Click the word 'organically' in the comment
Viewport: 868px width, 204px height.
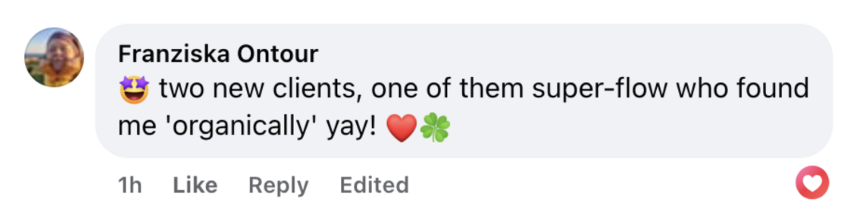tap(241, 127)
